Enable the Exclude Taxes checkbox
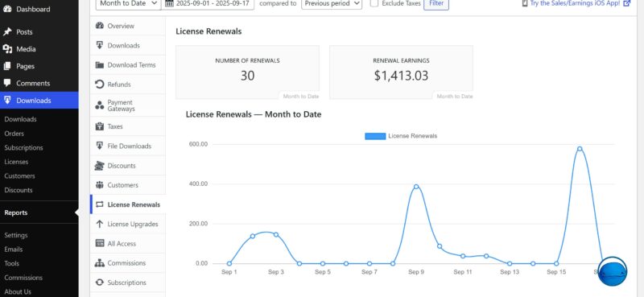This screenshot has height=297, width=644. pyautogui.click(x=374, y=3)
